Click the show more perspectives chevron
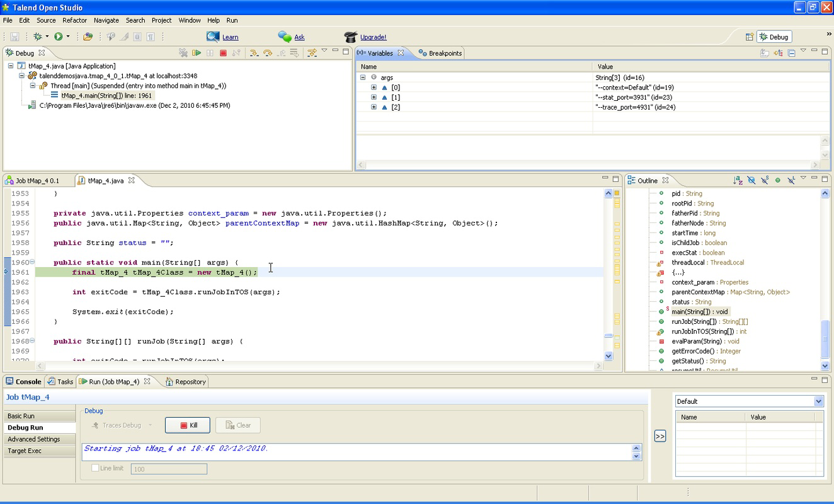The width and height of the screenshot is (834, 504). [x=829, y=35]
